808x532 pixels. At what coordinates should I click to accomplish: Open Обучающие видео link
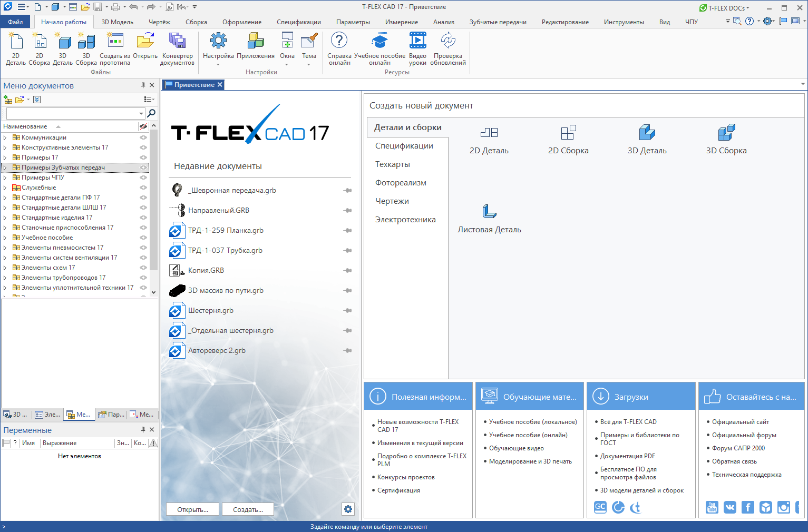[x=517, y=448]
